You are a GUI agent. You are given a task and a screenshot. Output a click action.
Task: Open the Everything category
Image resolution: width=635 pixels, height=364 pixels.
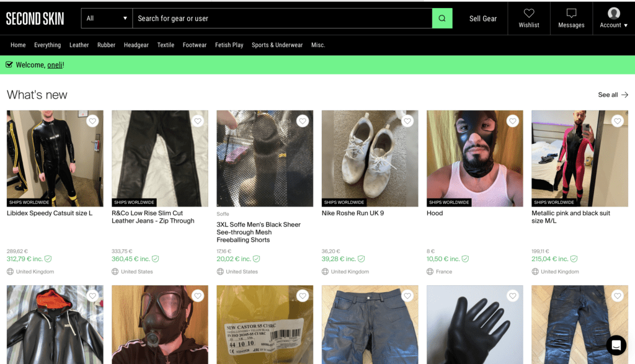tap(47, 45)
